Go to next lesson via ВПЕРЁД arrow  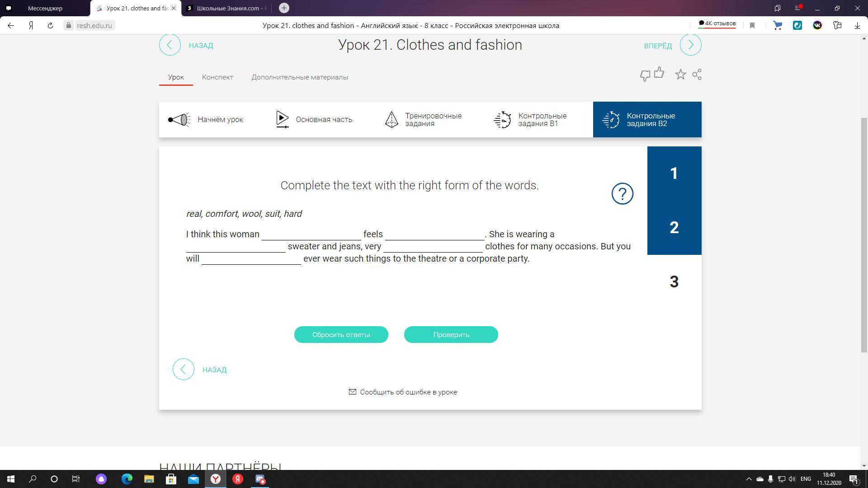(690, 45)
